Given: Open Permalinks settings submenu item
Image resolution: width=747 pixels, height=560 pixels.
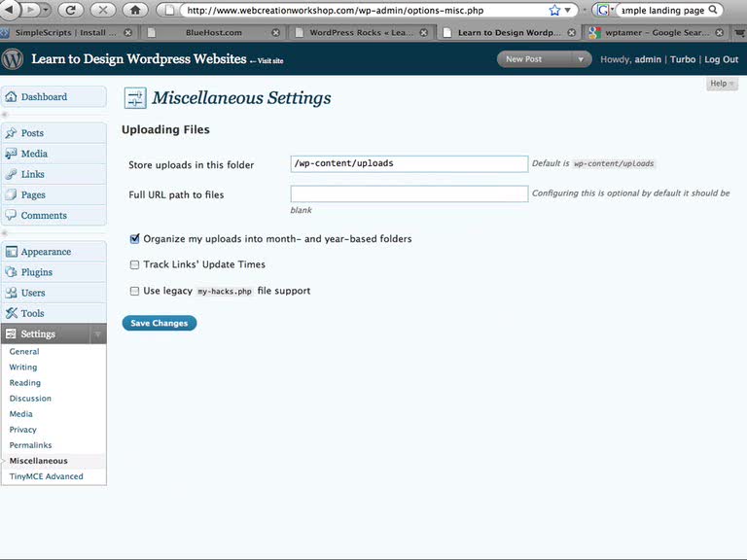Looking at the screenshot, I should click(30, 445).
